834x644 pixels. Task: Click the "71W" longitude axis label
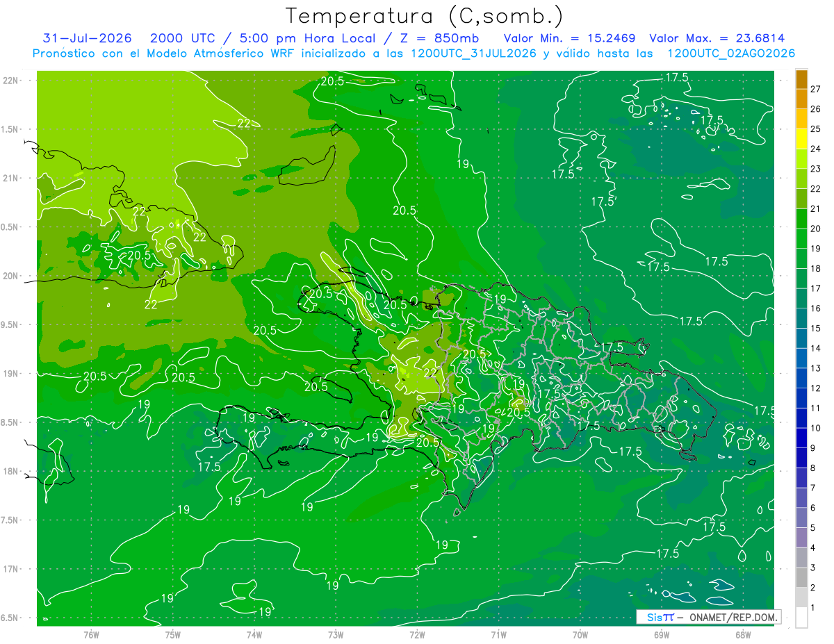point(498,634)
